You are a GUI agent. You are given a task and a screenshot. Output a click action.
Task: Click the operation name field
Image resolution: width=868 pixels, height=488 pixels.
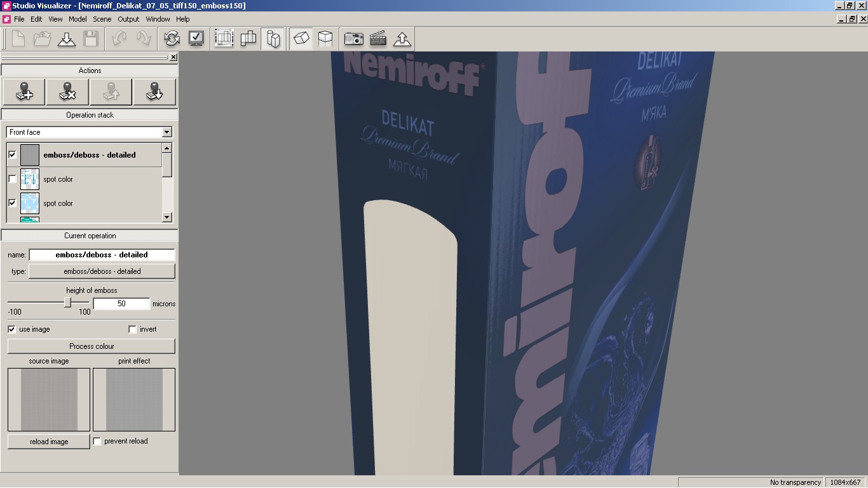click(x=102, y=255)
